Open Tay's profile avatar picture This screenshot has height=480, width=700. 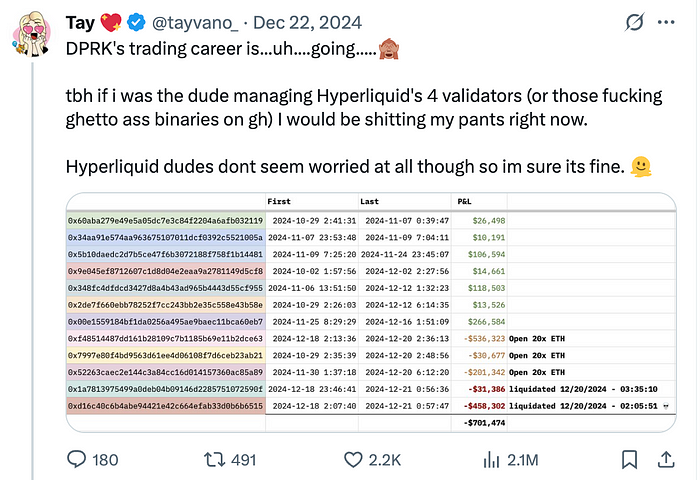click(32, 35)
